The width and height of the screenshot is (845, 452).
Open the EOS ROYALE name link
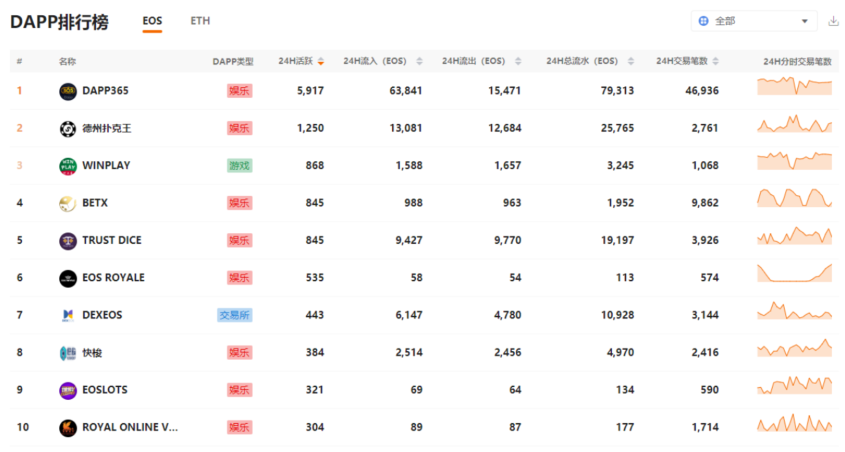point(113,277)
